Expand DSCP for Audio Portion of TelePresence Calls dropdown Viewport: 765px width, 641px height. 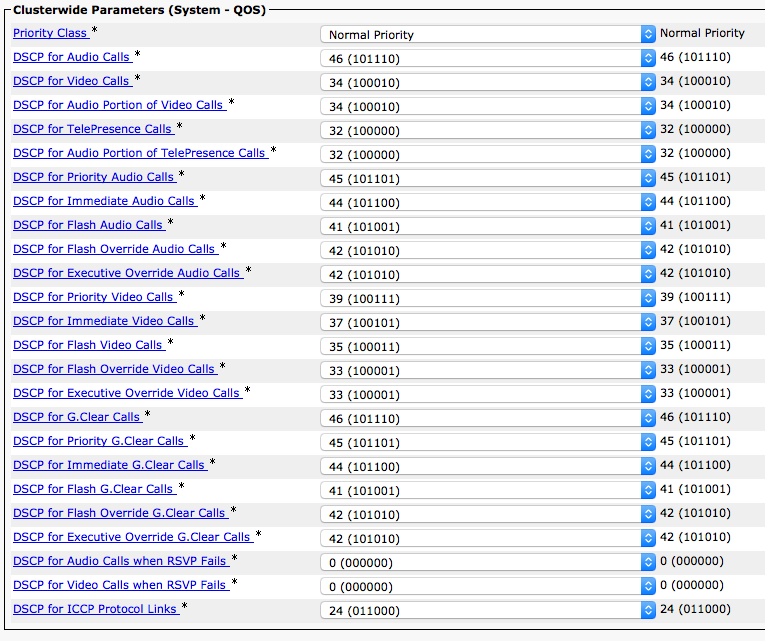[x=488, y=154]
